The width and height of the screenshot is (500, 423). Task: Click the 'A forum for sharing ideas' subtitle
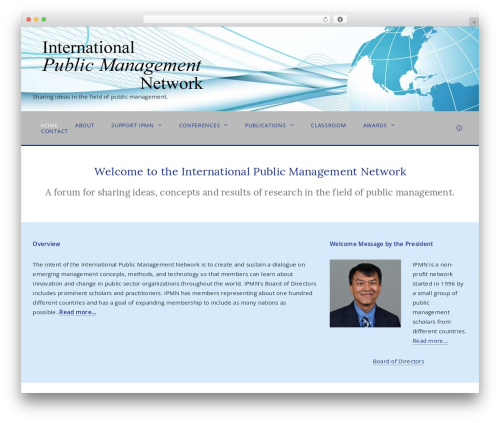250,193
